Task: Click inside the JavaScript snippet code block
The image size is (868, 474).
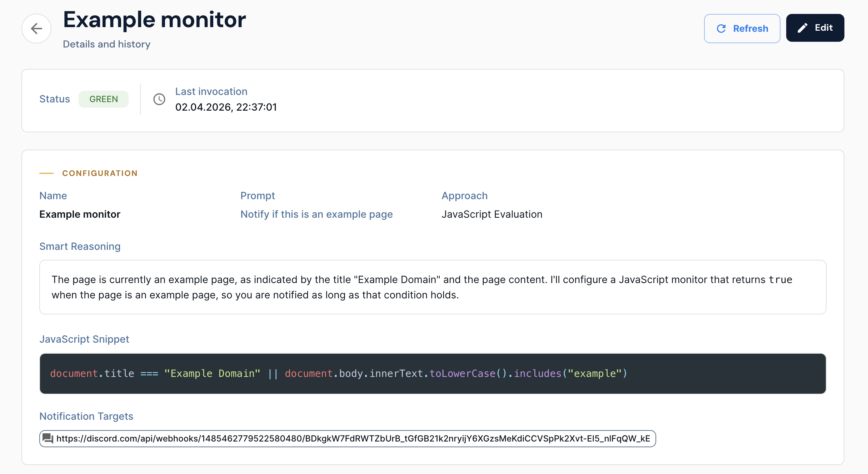Action: point(432,374)
